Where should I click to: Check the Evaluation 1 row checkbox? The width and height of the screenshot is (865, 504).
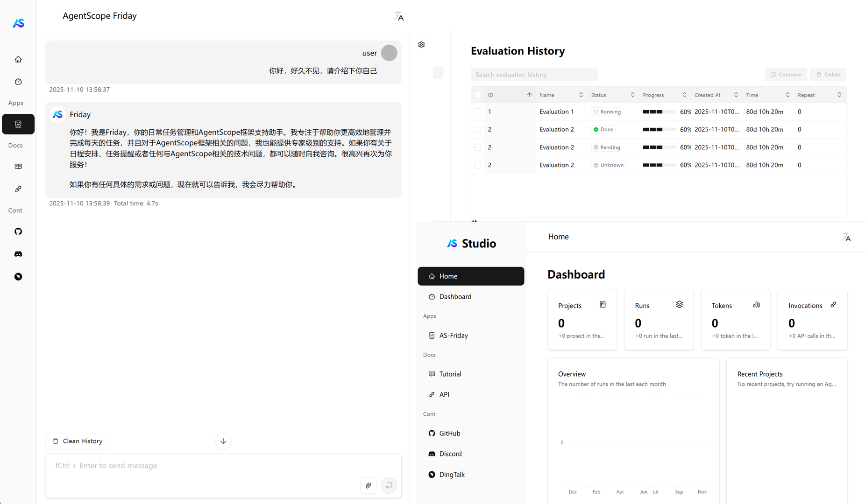tap(478, 112)
